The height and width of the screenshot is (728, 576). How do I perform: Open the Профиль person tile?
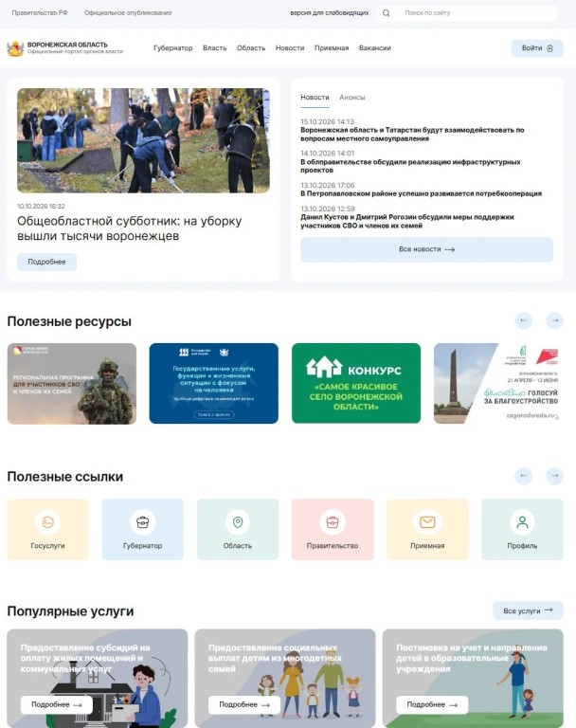tap(522, 529)
